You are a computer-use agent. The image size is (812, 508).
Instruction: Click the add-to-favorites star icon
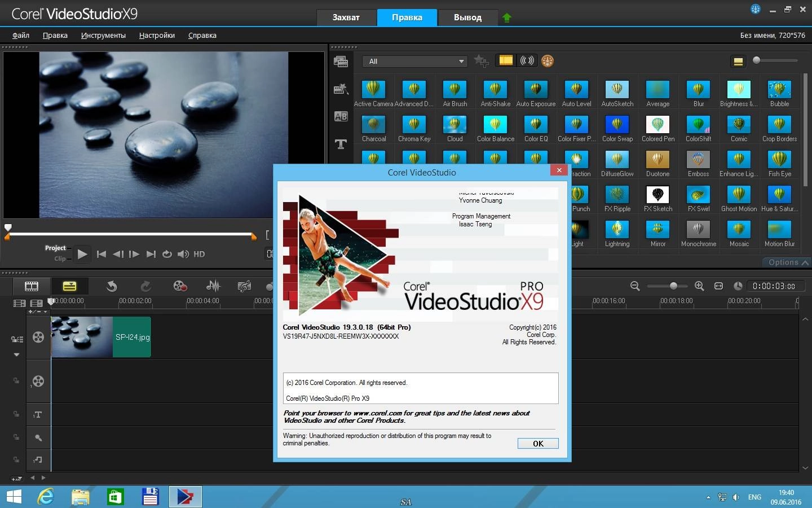pyautogui.click(x=481, y=61)
